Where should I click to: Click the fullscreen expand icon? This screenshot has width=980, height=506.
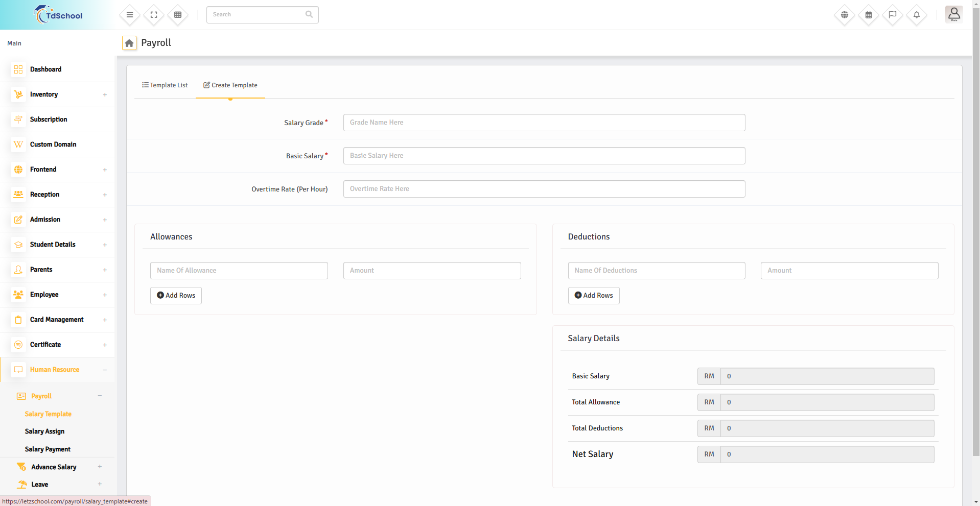pos(154,15)
